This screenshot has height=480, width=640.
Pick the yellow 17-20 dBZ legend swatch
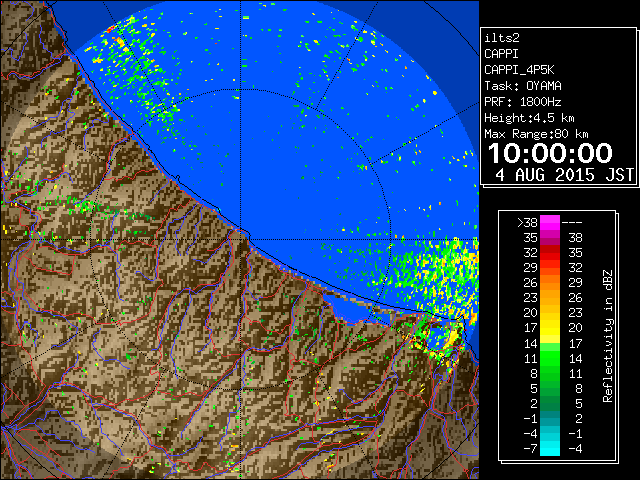click(550, 328)
